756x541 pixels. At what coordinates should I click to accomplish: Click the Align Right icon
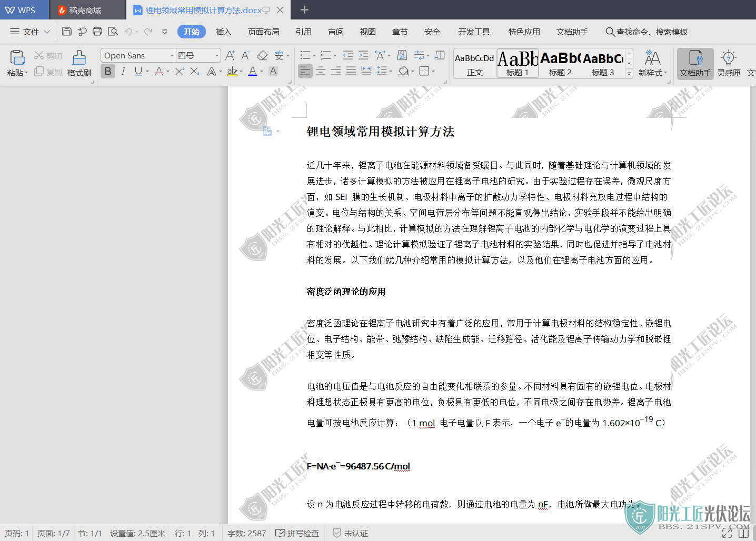(x=336, y=71)
